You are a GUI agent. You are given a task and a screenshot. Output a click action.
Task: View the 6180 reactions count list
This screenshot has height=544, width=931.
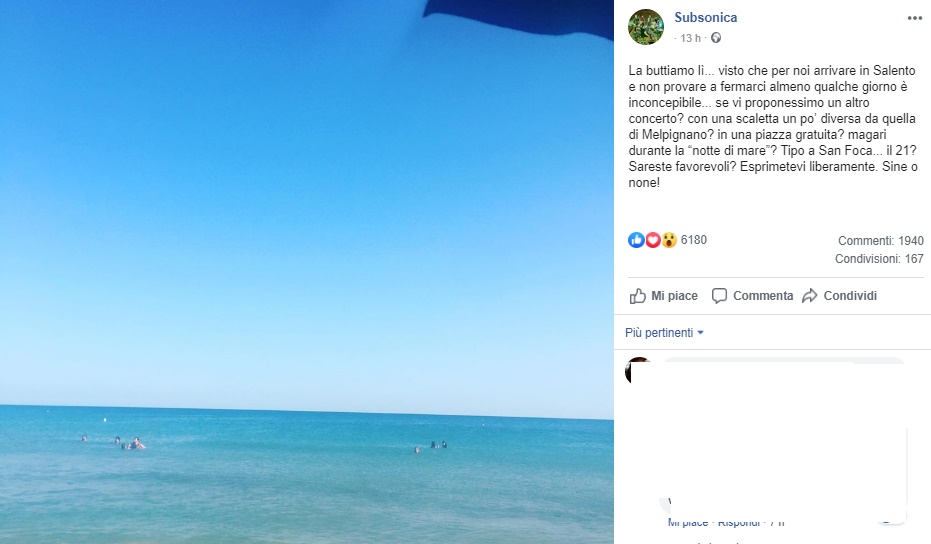pyautogui.click(x=694, y=240)
